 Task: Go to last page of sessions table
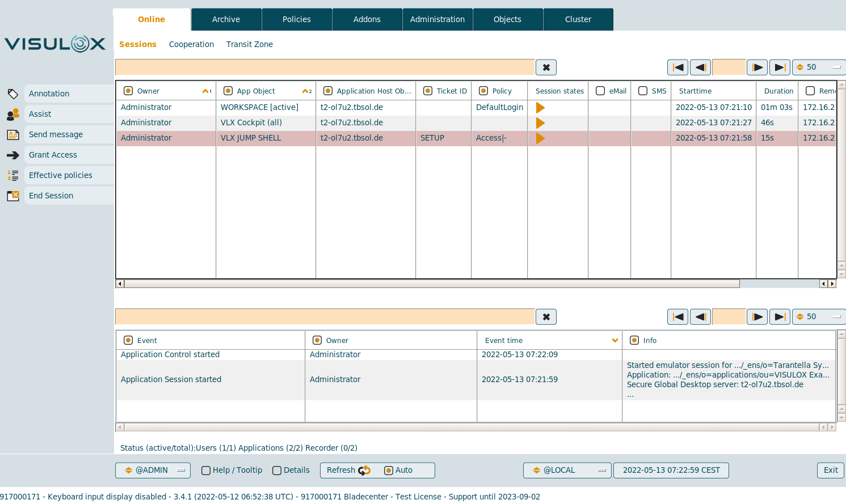pos(780,67)
